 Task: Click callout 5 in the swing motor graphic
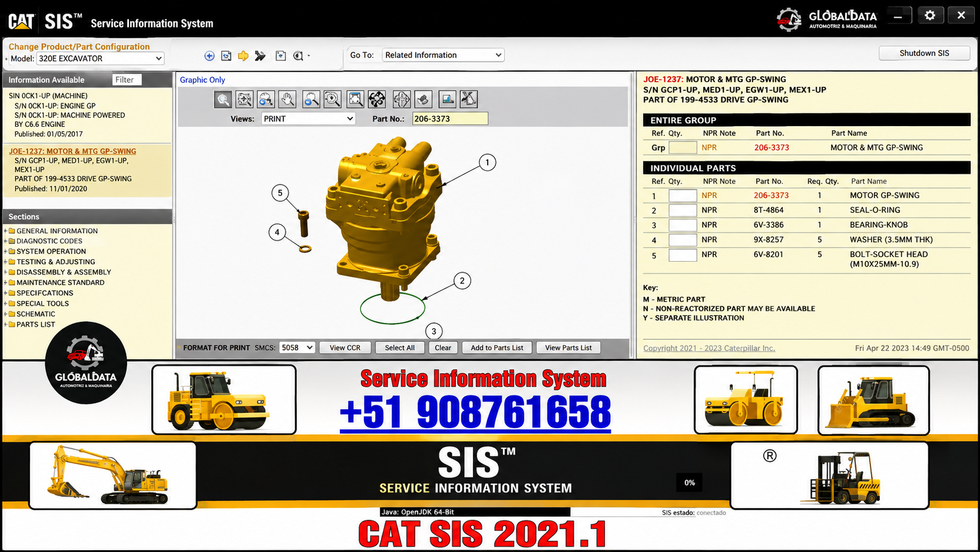point(280,193)
